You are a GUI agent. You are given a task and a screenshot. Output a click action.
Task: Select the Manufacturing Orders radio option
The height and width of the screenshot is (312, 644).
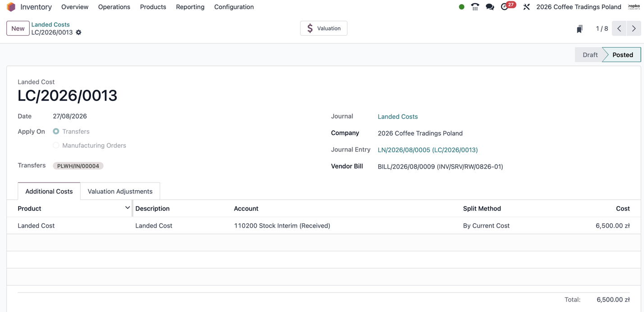pyautogui.click(x=56, y=145)
